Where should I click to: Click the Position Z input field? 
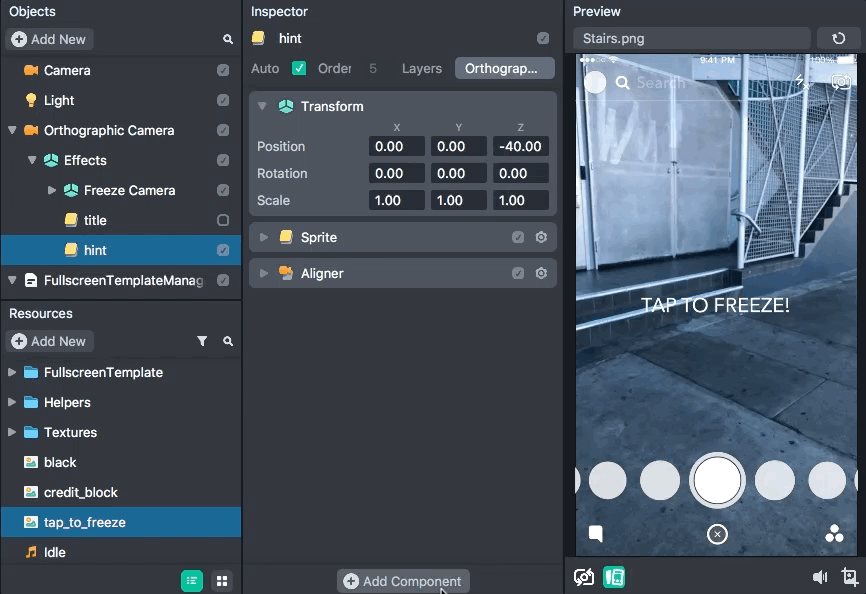(520, 146)
